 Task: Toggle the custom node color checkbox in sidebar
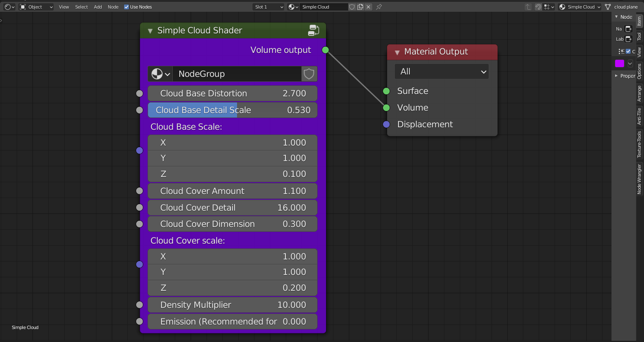pos(628,51)
